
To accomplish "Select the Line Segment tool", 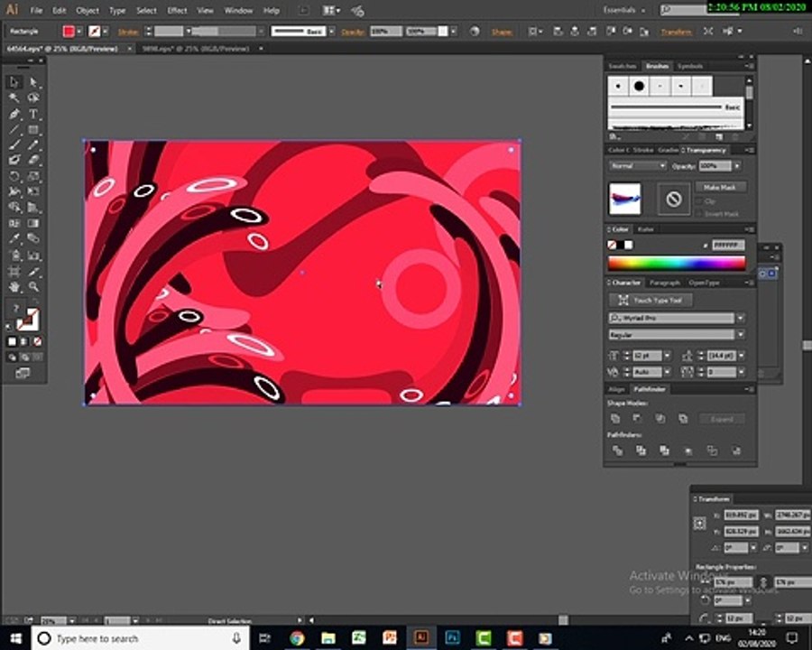I will (x=14, y=130).
